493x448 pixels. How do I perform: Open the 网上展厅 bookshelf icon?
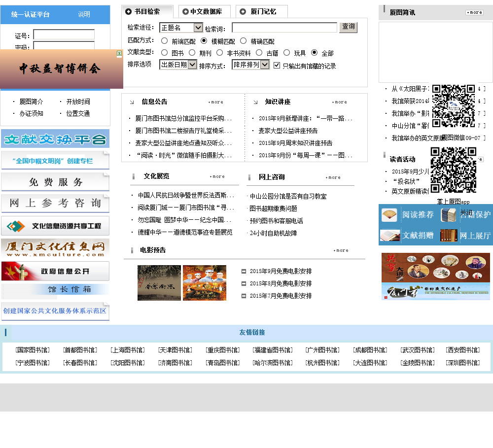click(449, 235)
